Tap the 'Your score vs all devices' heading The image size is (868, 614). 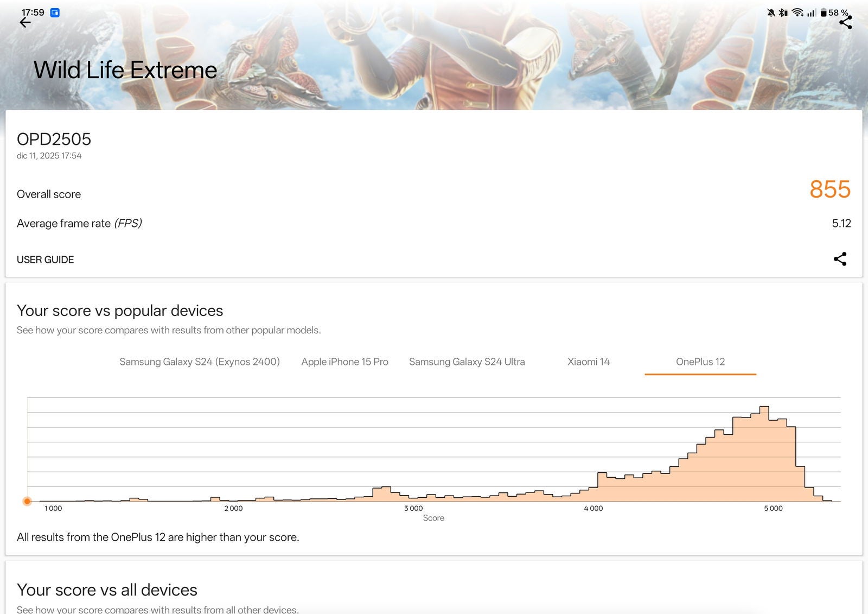click(x=107, y=590)
